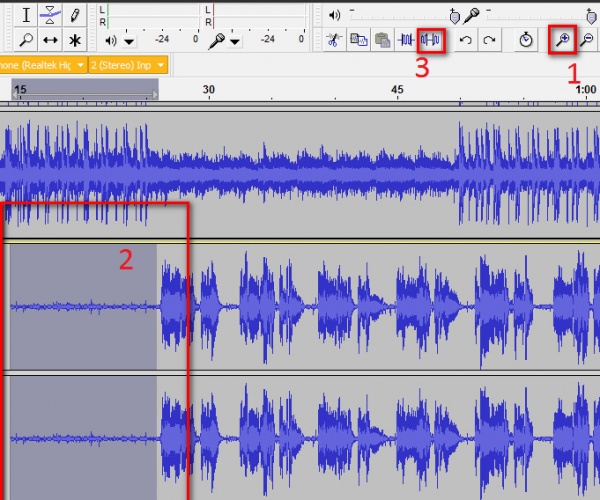The image size is (600, 500).
Task: Zoom in with the plus magnifier
Action: click(562, 40)
